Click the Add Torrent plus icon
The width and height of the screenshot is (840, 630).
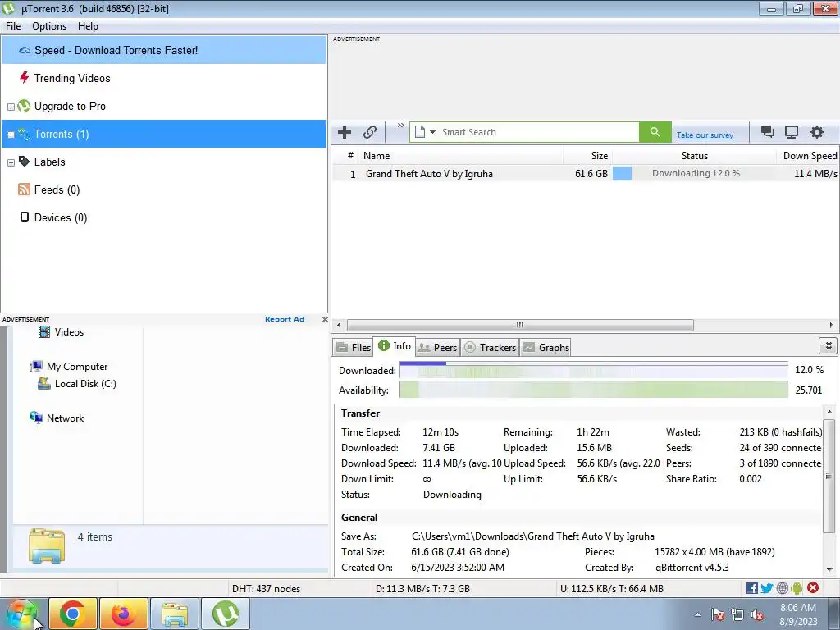tap(345, 132)
